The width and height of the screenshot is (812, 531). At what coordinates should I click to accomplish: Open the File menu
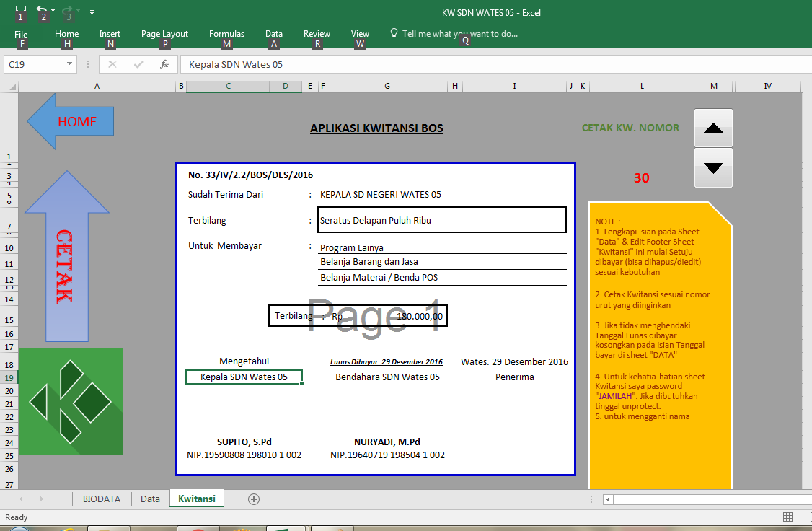point(21,34)
